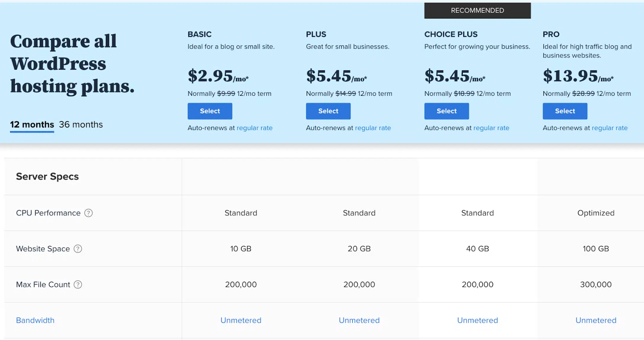Select the Choice Plus plan
Image resolution: width=644 pixels, height=340 pixels.
(446, 111)
